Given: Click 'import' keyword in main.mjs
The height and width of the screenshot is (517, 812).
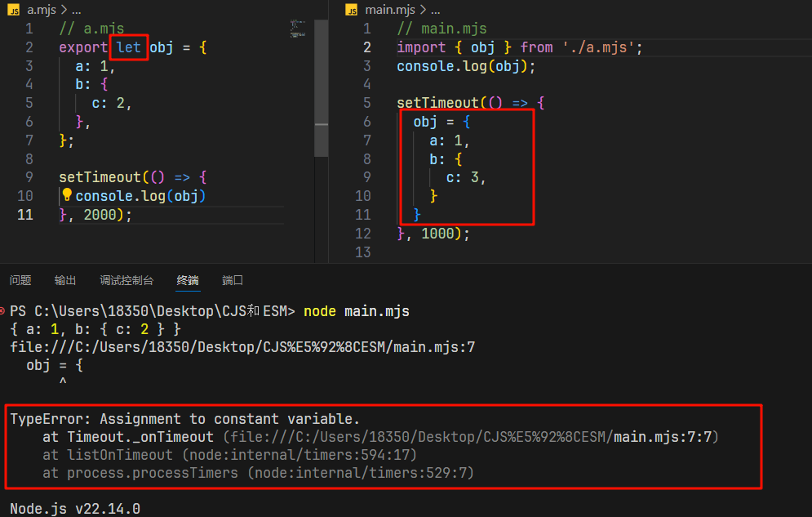Looking at the screenshot, I should (421, 47).
